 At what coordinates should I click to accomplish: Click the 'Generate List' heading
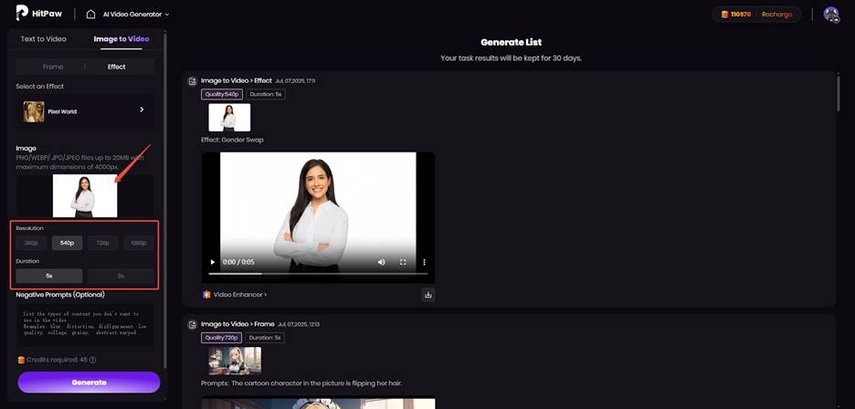(x=511, y=42)
